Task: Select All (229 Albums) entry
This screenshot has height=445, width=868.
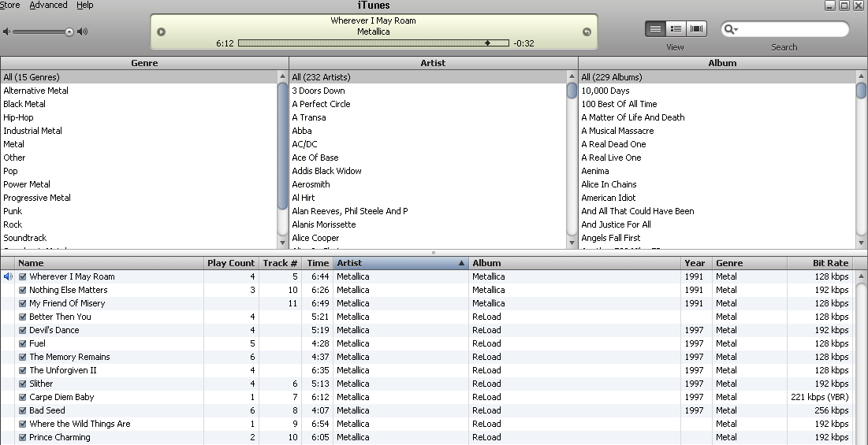Action: (x=717, y=77)
